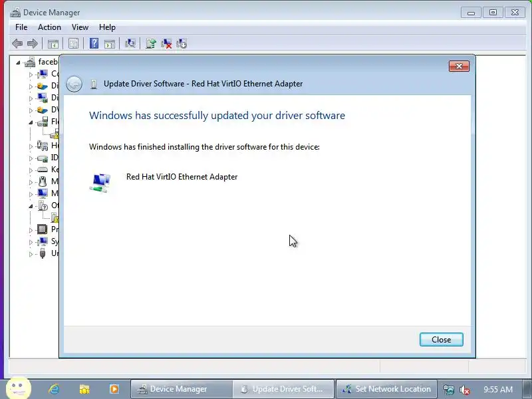
Task: Click 'Red Hat VirtIO Ethernet Adapter' device name
Action: 182,177
